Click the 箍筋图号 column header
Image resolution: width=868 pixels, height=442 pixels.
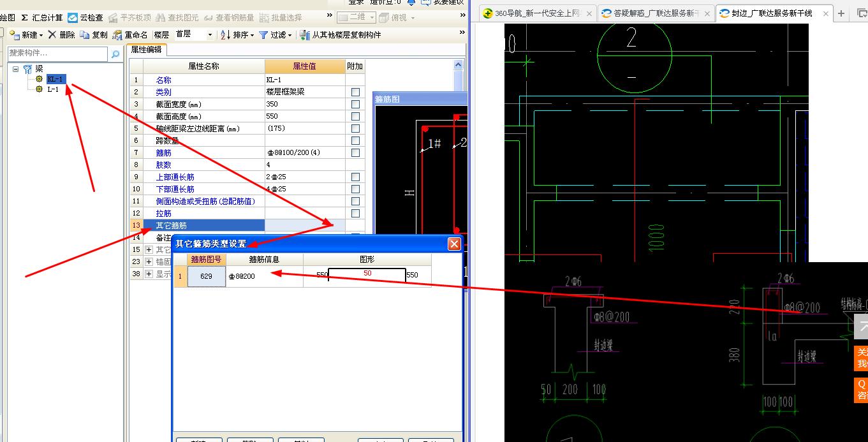pos(207,260)
